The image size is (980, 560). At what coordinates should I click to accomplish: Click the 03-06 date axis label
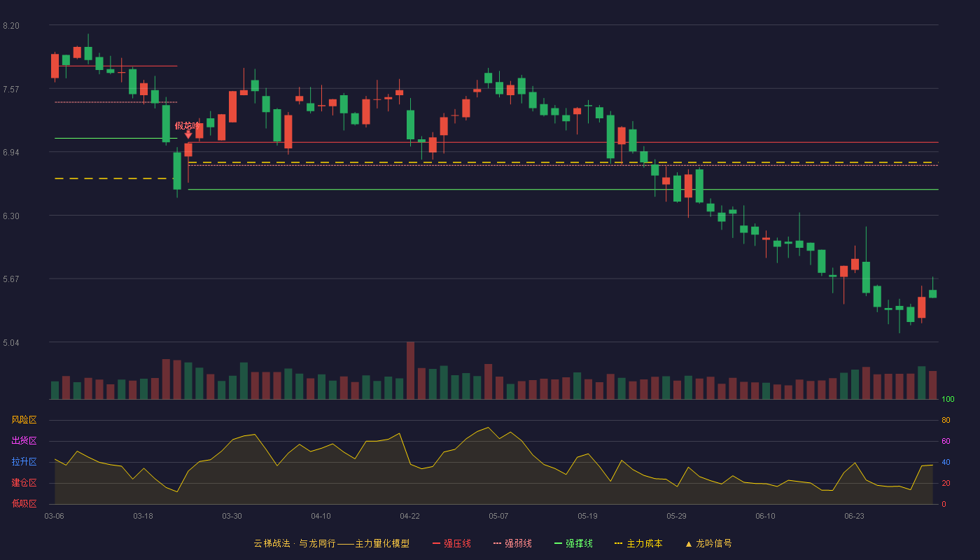coord(54,516)
